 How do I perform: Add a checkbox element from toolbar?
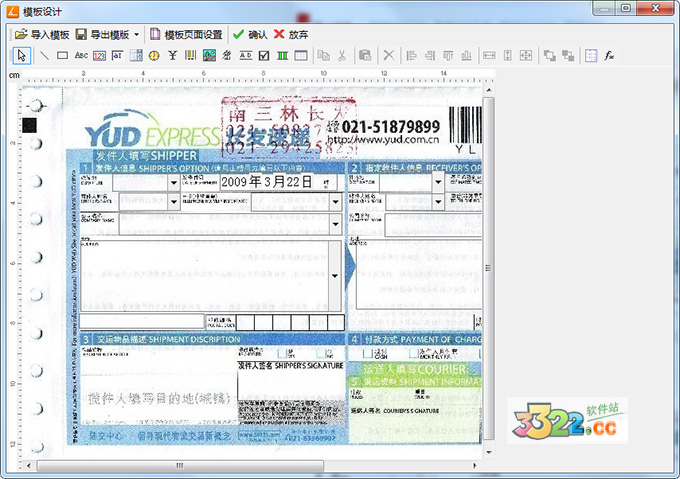click(264, 55)
